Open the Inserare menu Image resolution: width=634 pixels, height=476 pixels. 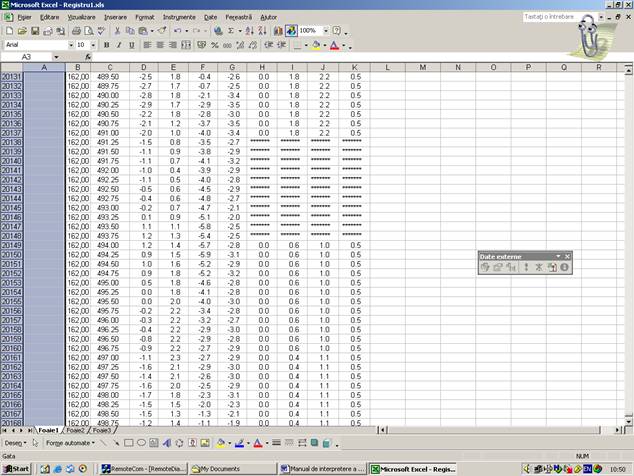[115, 17]
